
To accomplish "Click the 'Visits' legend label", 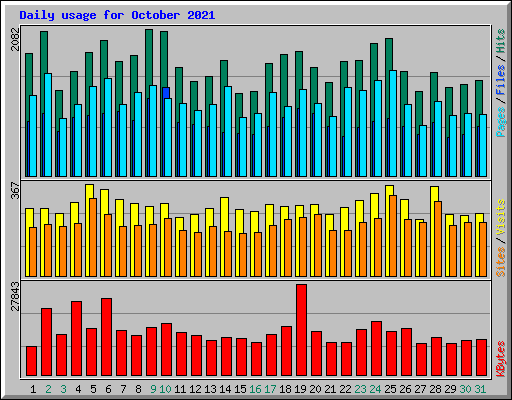I will pos(501,218).
